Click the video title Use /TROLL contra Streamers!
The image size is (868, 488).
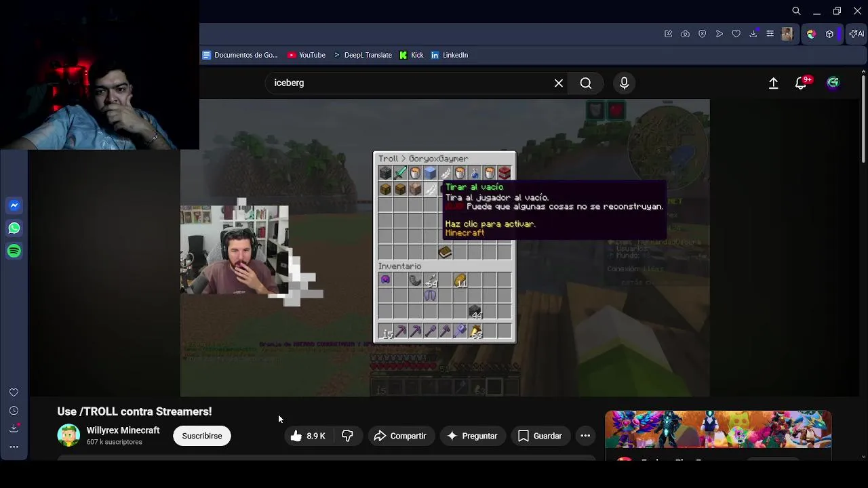(x=134, y=411)
